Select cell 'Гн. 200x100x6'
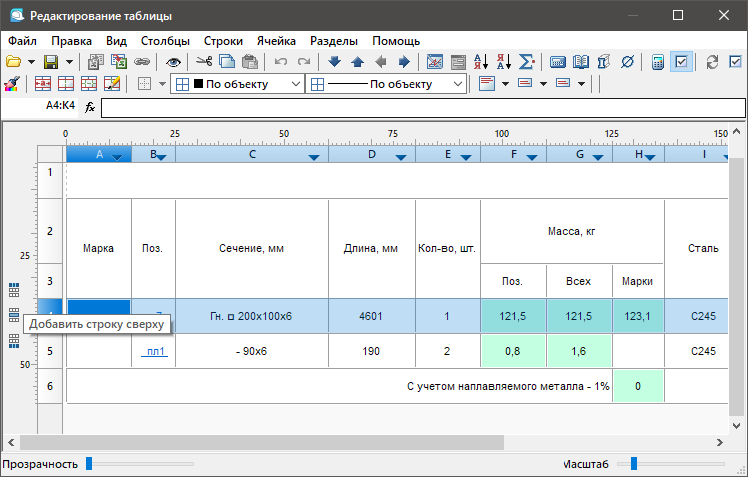 tap(251, 316)
